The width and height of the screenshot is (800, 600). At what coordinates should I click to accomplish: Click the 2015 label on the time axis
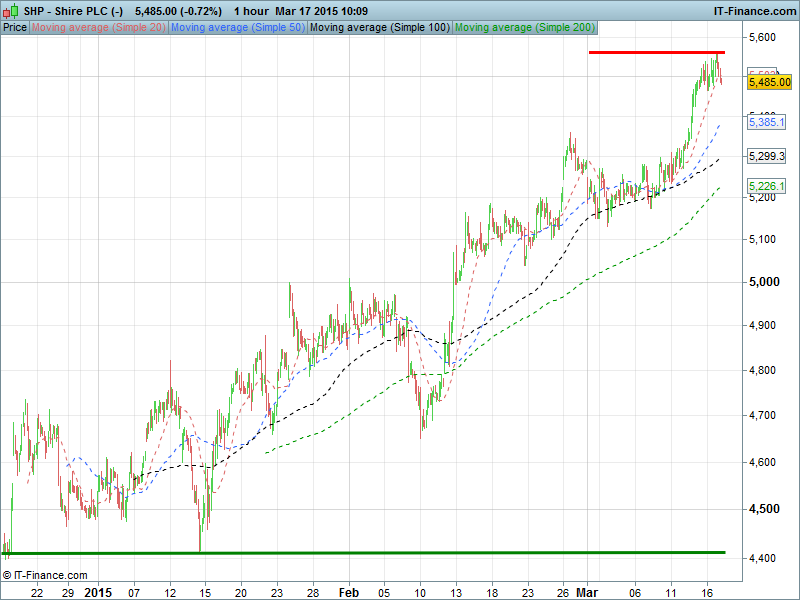(x=97, y=592)
